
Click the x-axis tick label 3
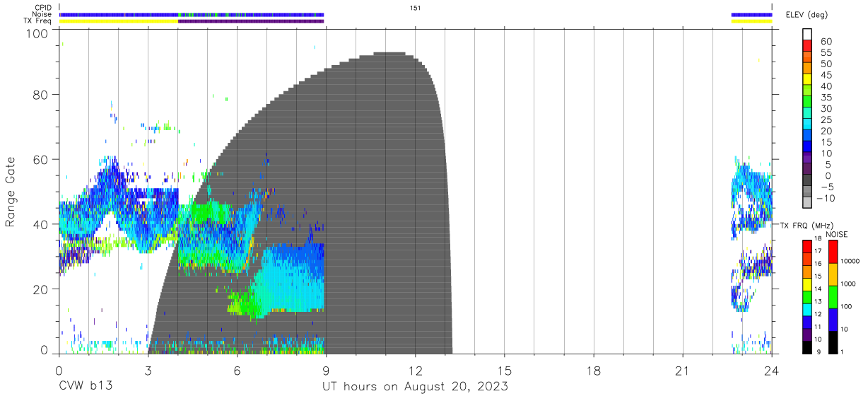[148, 371]
